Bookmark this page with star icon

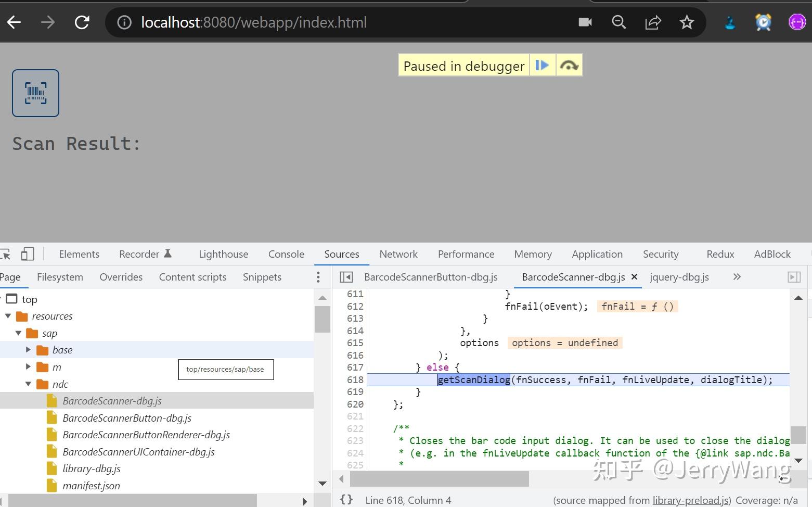click(x=687, y=22)
